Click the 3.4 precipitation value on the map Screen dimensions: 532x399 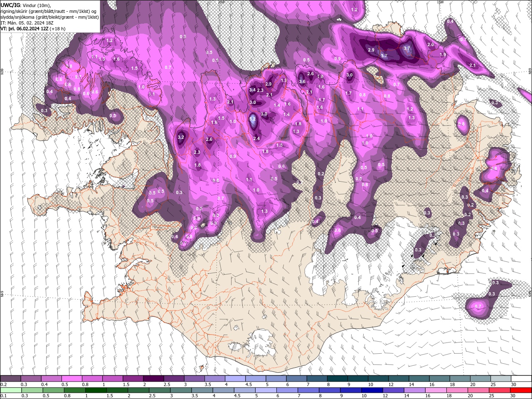click(x=252, y=90)
